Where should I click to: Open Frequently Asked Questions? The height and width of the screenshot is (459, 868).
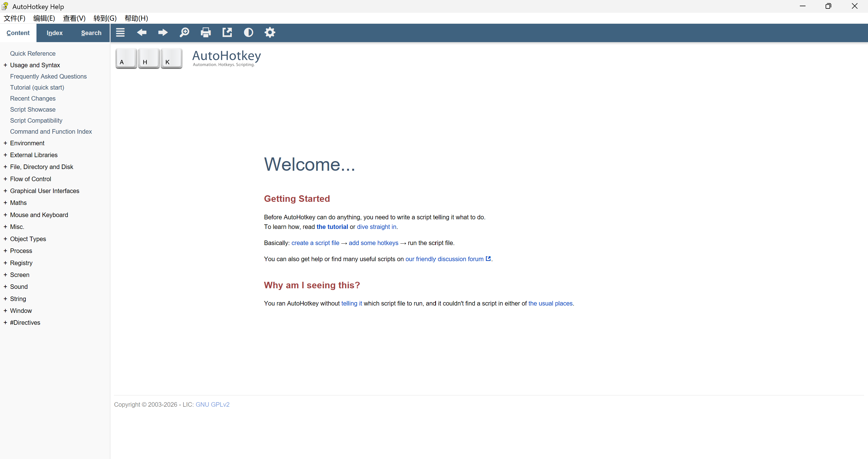point(48,76)
